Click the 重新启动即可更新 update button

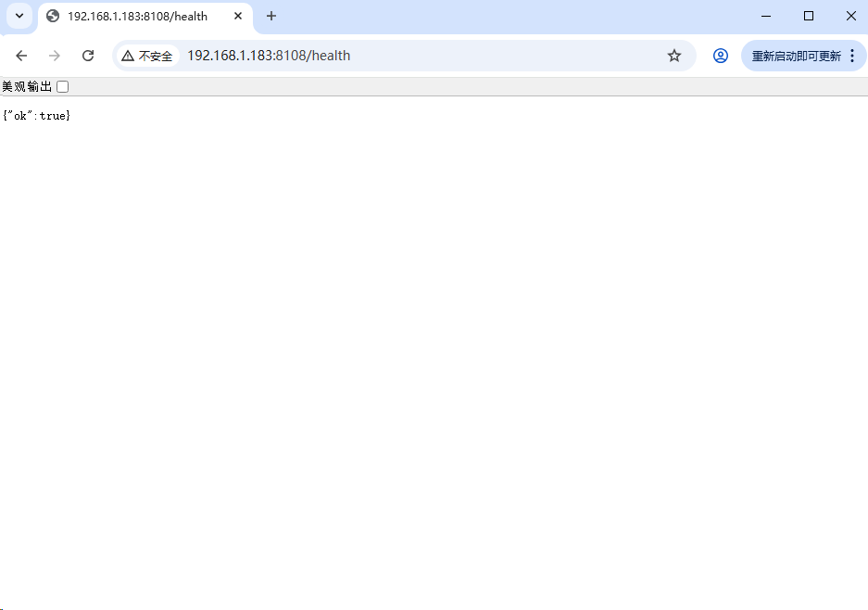tap(796, 56)
